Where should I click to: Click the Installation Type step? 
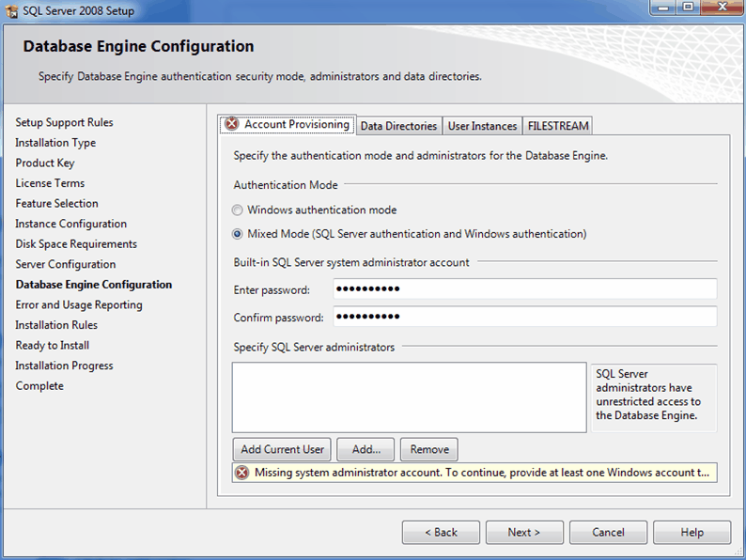pos(55,143)
